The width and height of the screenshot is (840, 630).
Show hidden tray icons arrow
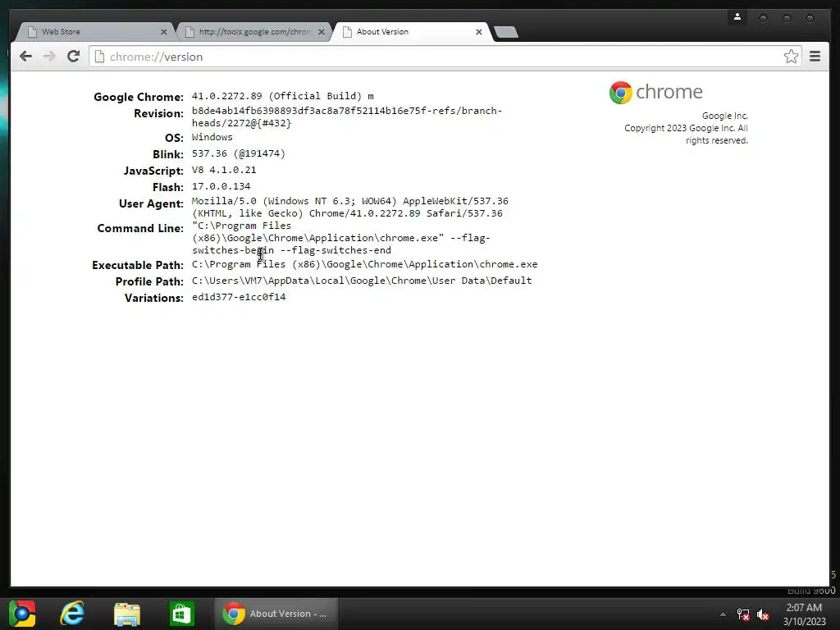point(723,614)
